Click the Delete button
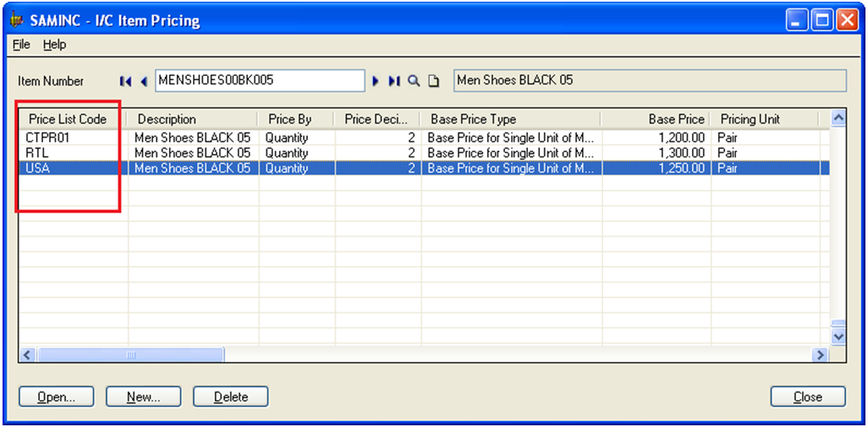 point(230,397)
